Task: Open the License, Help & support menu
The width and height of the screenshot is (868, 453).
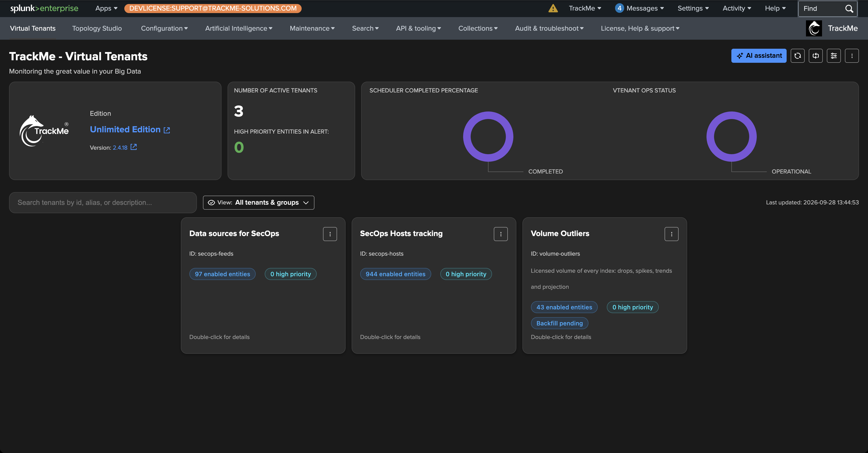Action: point(640,28)
